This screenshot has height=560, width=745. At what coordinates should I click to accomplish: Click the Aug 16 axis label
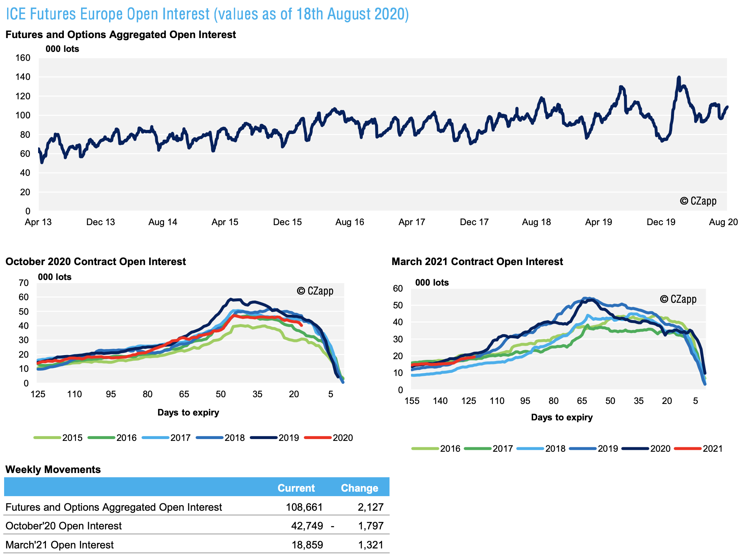pyautogui.click(x=349, y=222)
